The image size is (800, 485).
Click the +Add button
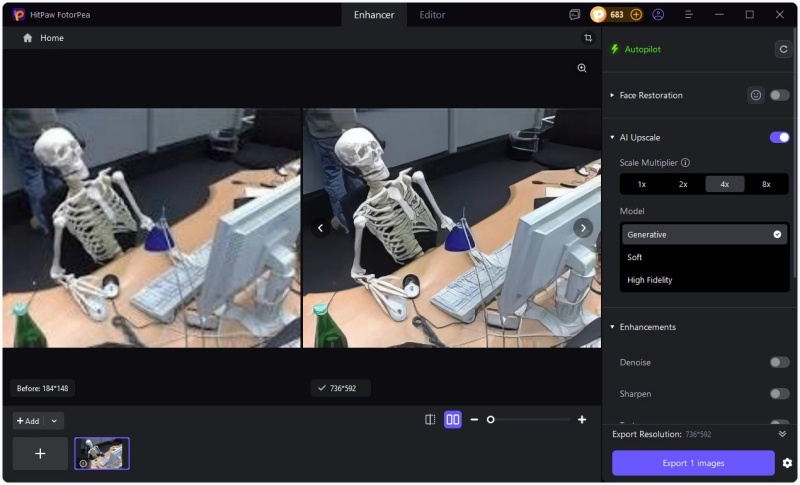(29, 421)
